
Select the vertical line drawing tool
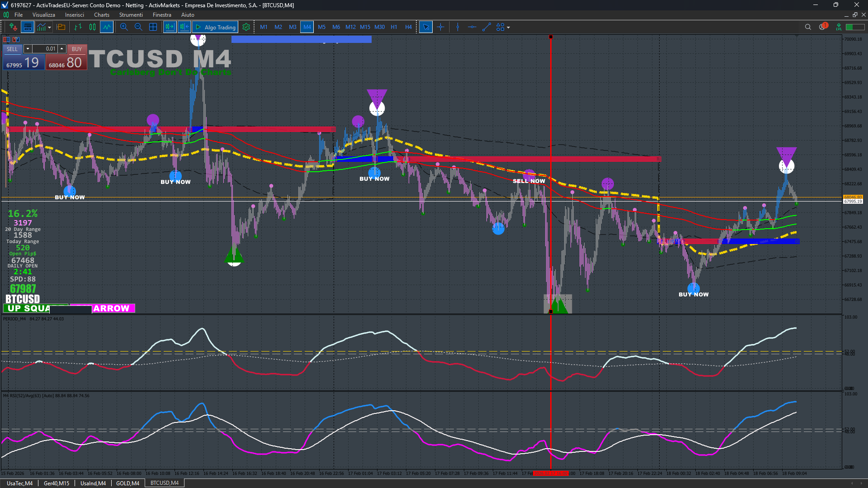[x=458, y=27]
